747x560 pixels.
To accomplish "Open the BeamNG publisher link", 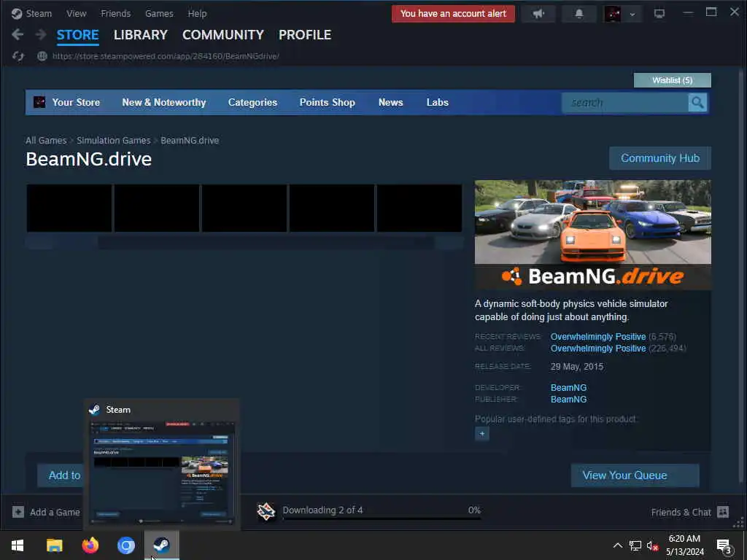I will [568, 400].
